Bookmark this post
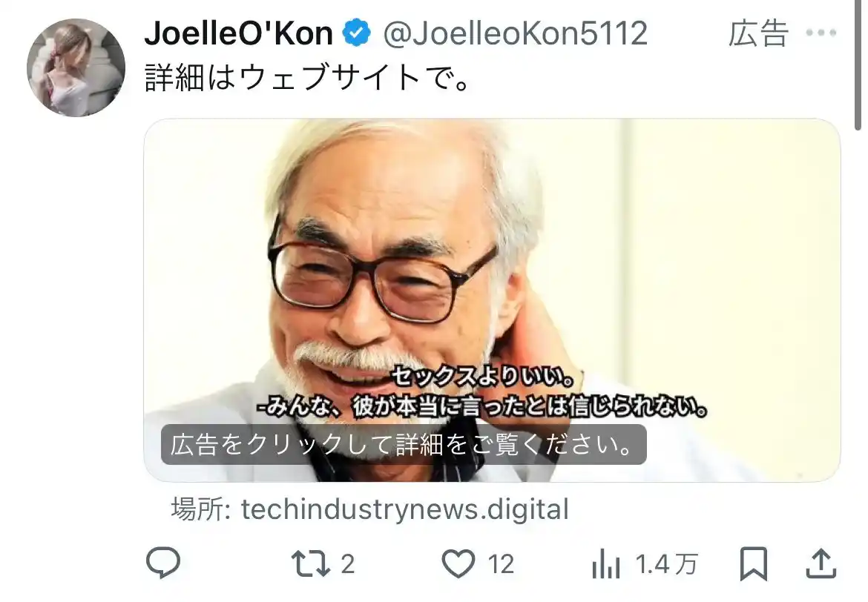 pos(754,564)
